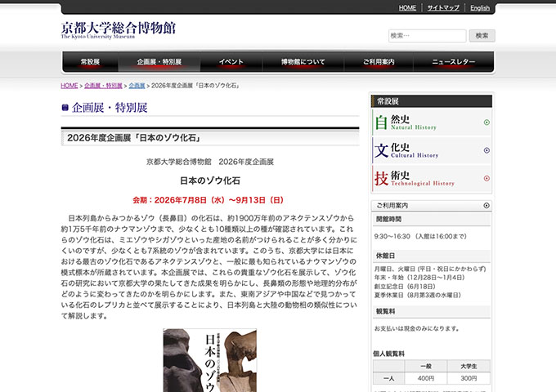The height and width of the screenshot is (392, 556).
Task: Open the 技術史 Technological History banner
Action: (x=432, y=179)
